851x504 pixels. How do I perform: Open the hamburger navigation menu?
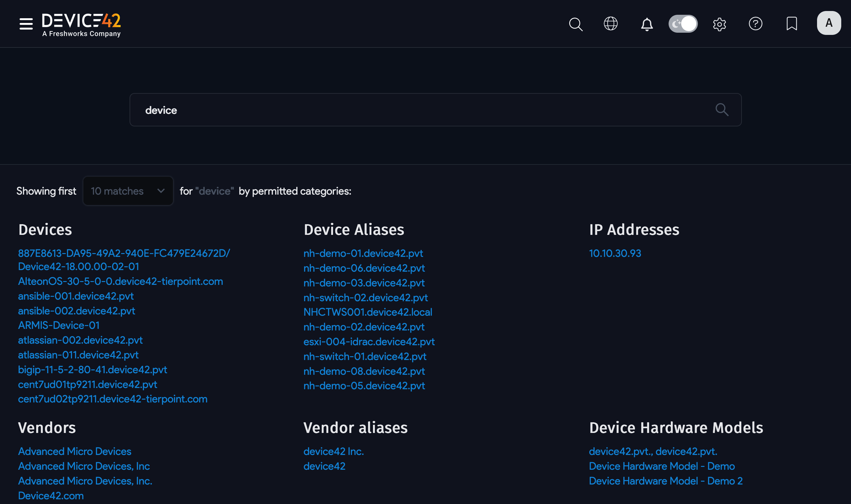tap(26, 24)
